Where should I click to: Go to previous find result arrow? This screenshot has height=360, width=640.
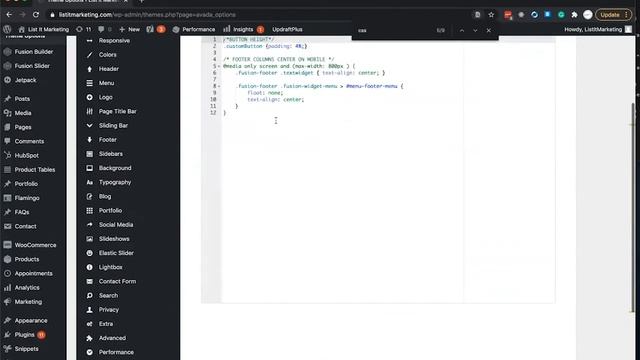pyautogui.click(x=462, y=30)
